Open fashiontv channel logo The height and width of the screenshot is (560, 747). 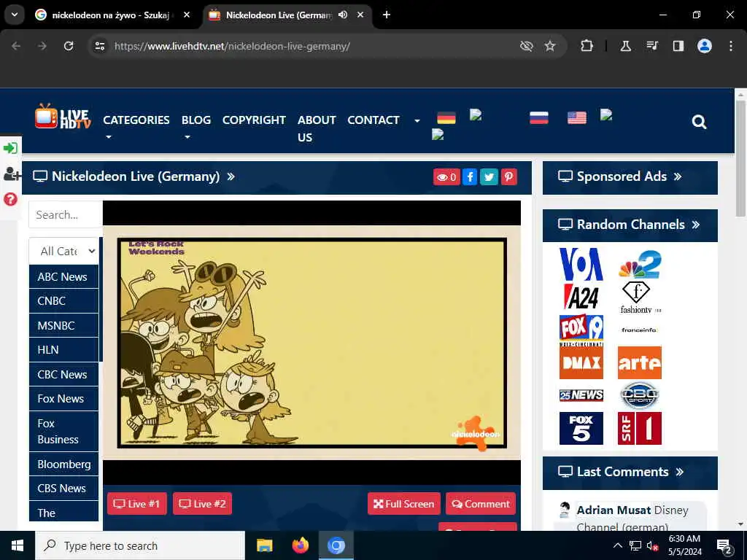pos(640,298)
